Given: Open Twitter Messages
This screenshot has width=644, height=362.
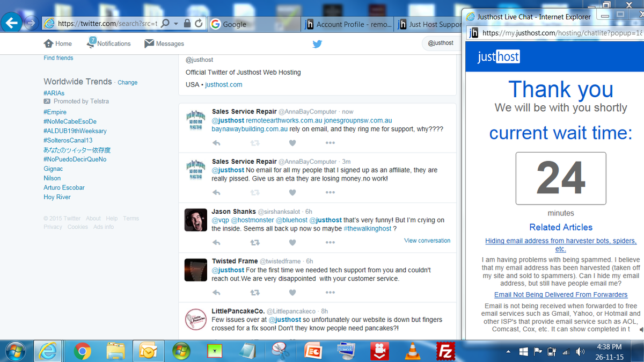Looking at the screenshot, I should tap(164, 44).
